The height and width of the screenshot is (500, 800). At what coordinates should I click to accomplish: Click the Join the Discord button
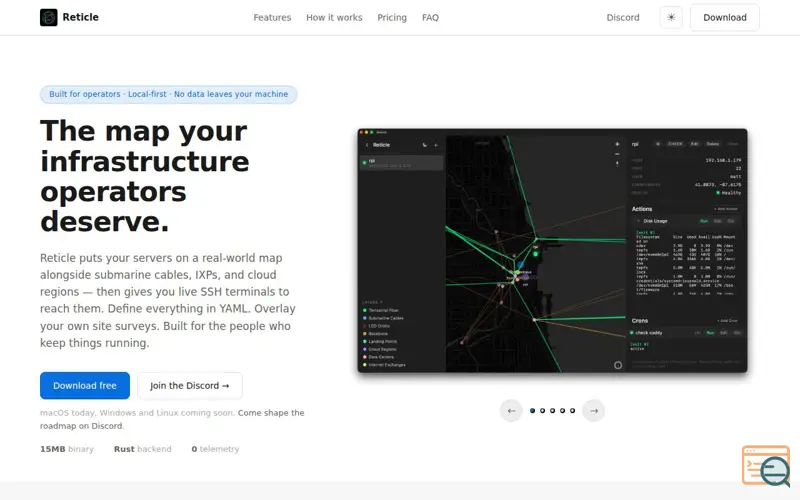pos(189,386)
